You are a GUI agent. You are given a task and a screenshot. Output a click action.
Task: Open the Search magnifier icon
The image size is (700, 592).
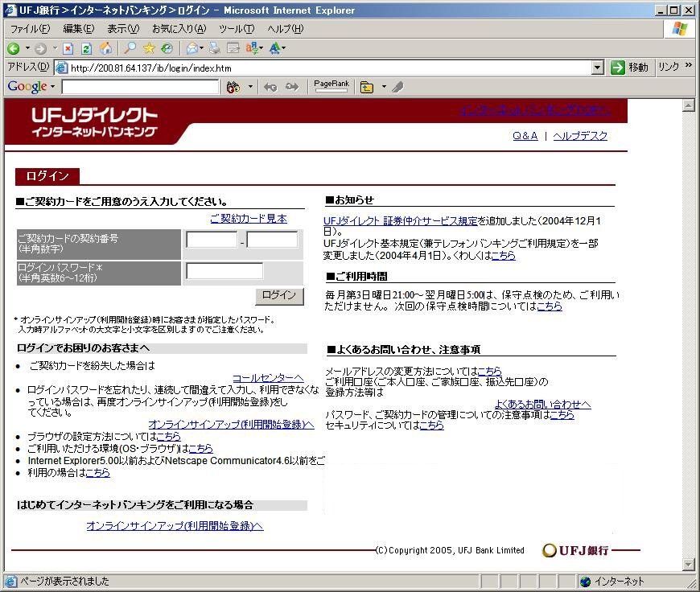click(x=130, y=48)
